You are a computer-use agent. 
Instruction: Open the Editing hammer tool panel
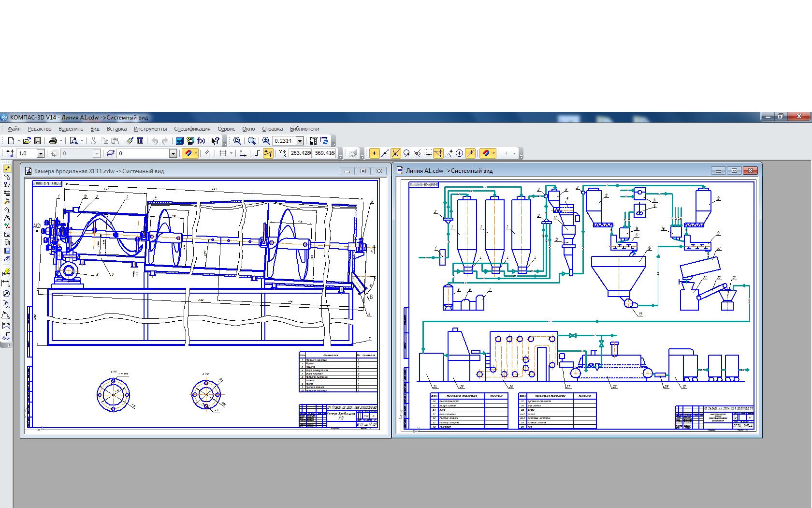click(7, 201)
